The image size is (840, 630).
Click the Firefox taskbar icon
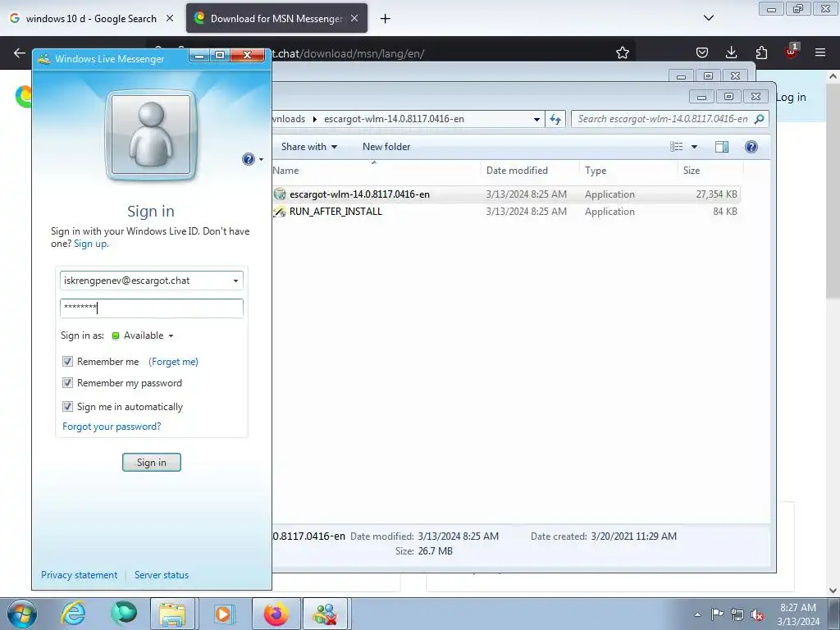tap(276, 614)
